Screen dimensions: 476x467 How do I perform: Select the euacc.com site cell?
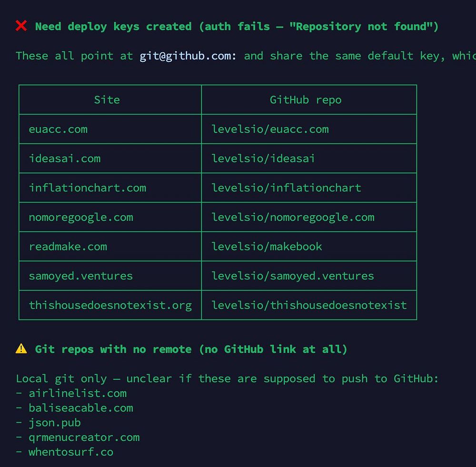(x=110, y=129)
